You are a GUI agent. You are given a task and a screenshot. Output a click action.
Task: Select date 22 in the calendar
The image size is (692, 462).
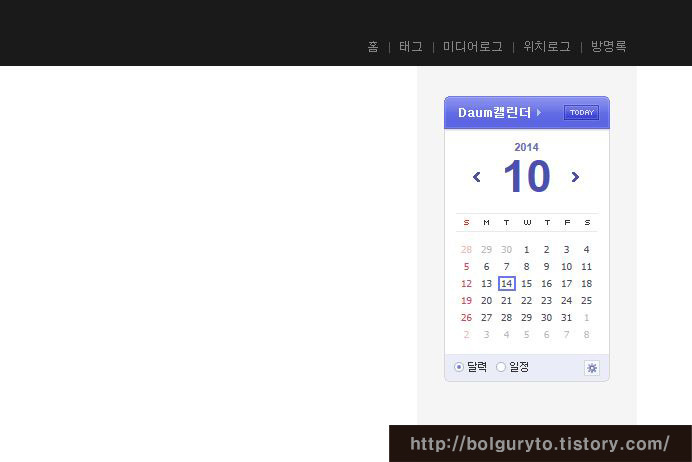(527, 301)
